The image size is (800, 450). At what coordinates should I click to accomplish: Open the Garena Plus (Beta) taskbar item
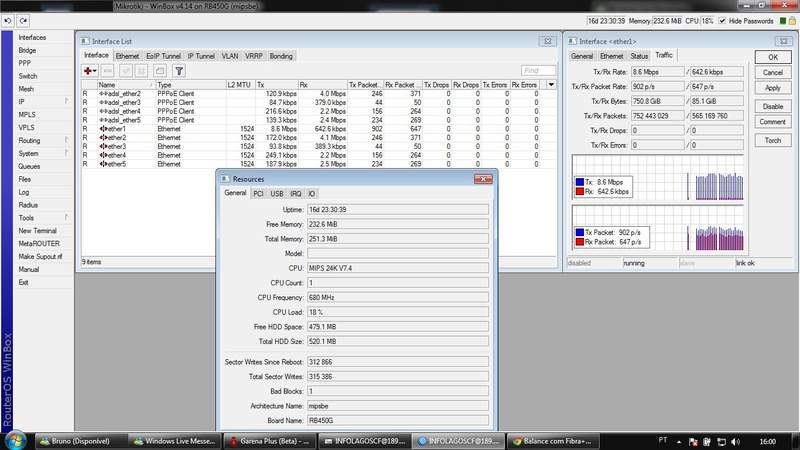(269, 441)
